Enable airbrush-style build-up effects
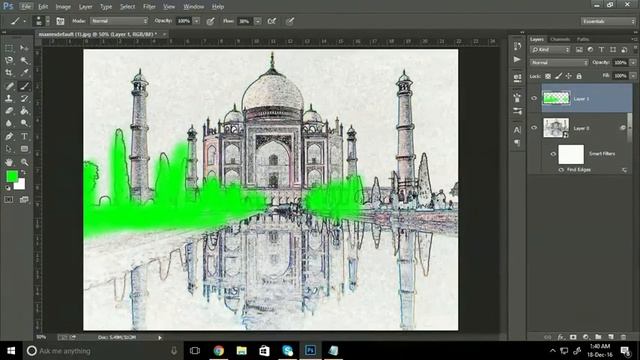640x360 pixels. pyautogui.click(x=272, y=21)
